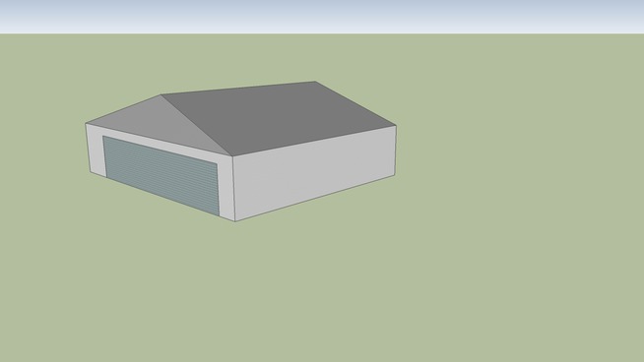Viewport: 644px width, 362px height.
Task: Click the left vertical edge of the front wall
Action: pos(88,148)
